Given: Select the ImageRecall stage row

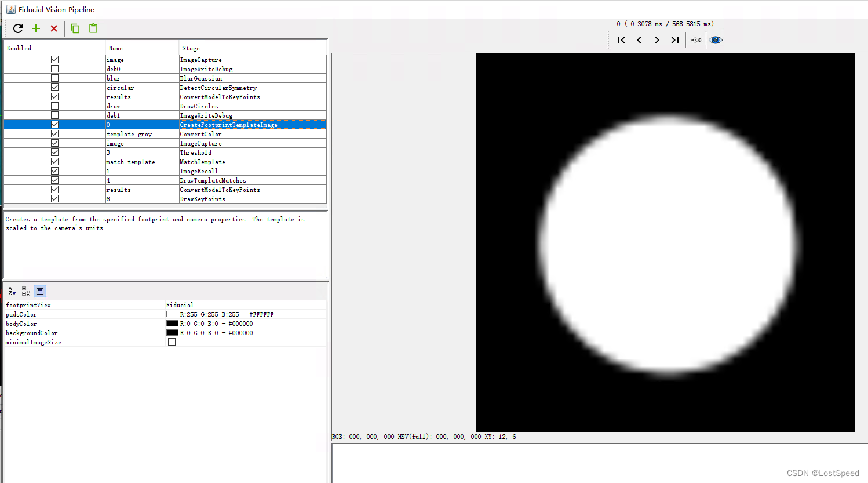Looking at the screenshot, I should click(165, 171).
